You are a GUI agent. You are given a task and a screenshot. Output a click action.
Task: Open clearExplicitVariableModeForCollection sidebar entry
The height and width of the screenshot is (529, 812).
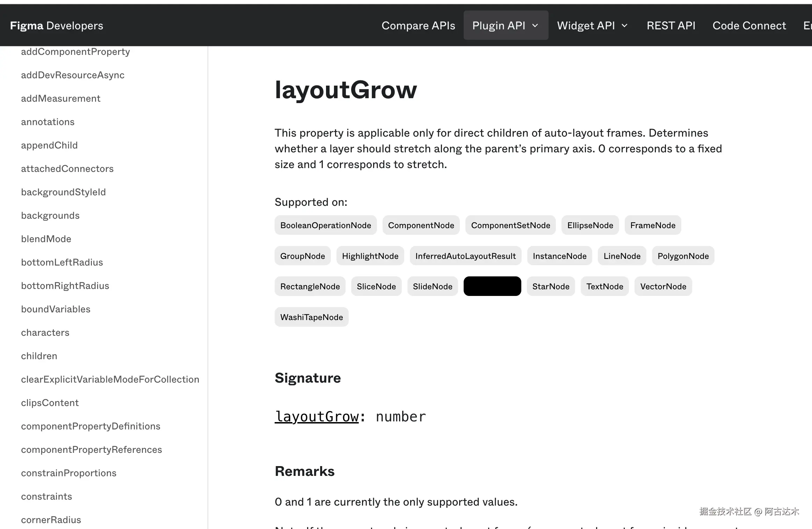[110, 379]
